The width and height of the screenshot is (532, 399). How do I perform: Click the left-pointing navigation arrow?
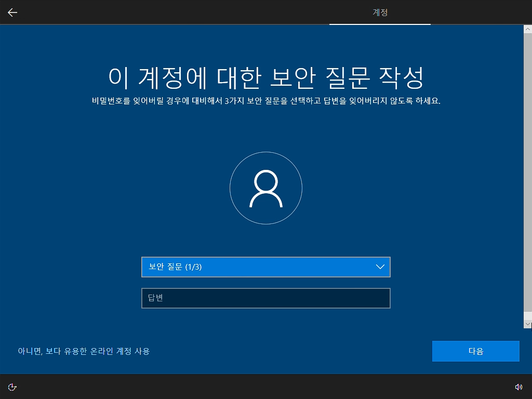coord(11,12)
